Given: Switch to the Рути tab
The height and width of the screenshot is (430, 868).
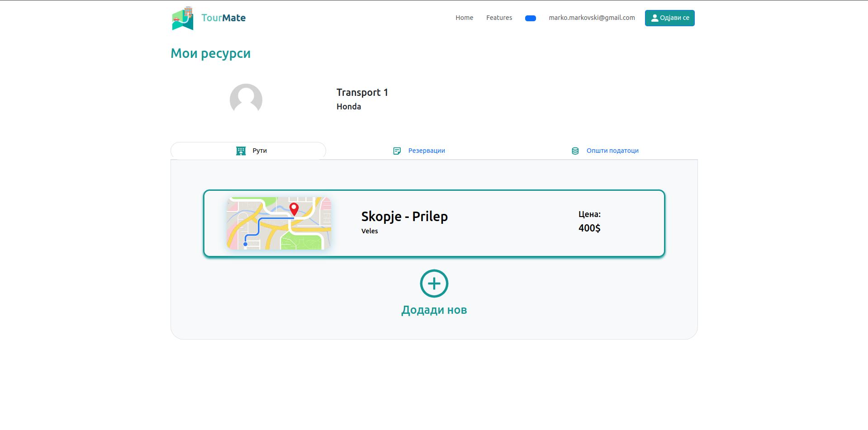Looking at the screenshot, I should point(259,151).
